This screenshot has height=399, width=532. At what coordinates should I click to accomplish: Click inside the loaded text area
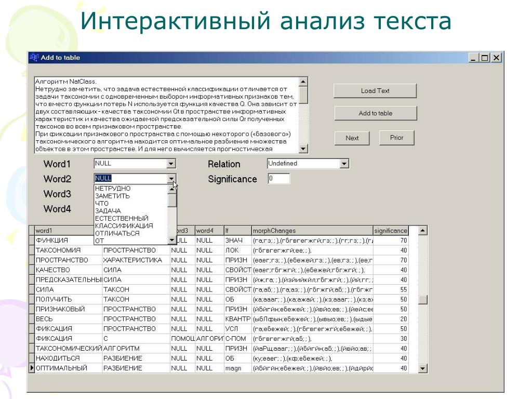[x=167, y=115]
